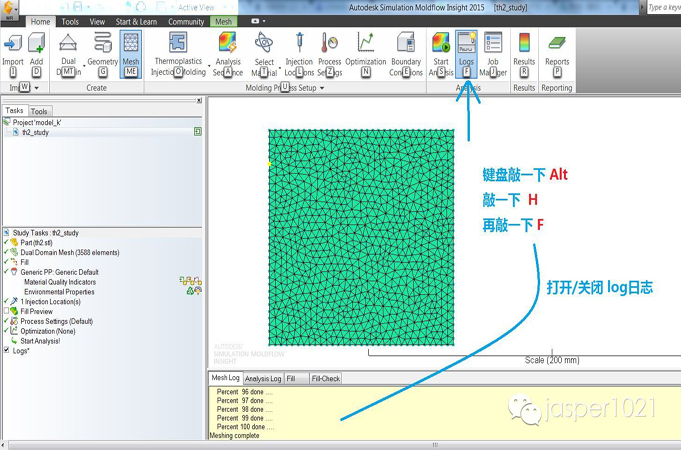The height and width of the screenshot is (450, 681).
Task: Click the keyword search field
Action: [x=664, y=7]
